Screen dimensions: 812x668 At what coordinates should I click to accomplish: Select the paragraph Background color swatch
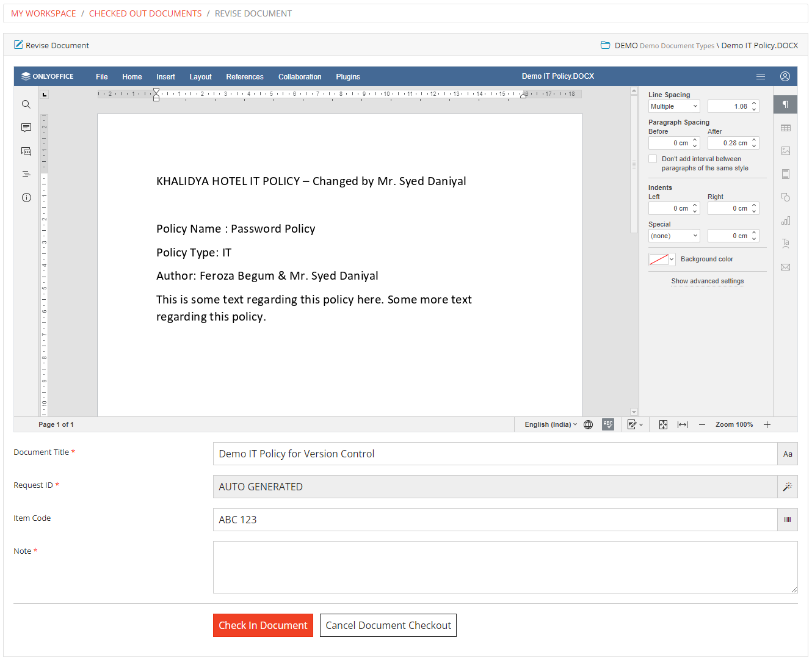pyautogui.click(x=658, y=259)
